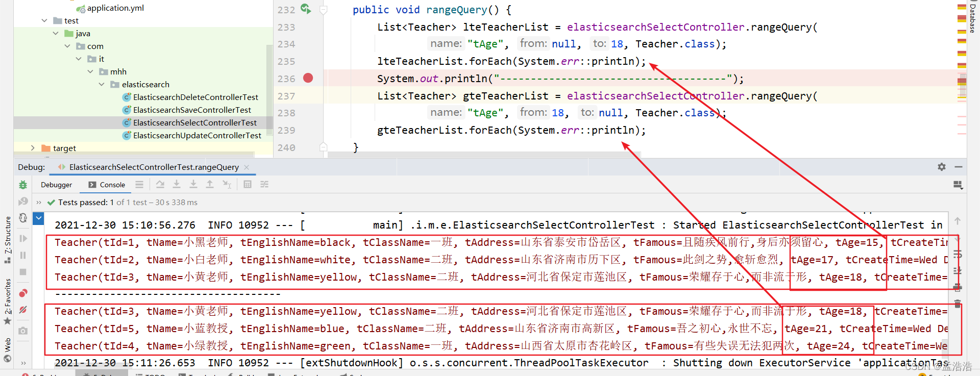Collapse the it package
The height and width of the screenshot is (376, 980).
(x=79, y=59)
